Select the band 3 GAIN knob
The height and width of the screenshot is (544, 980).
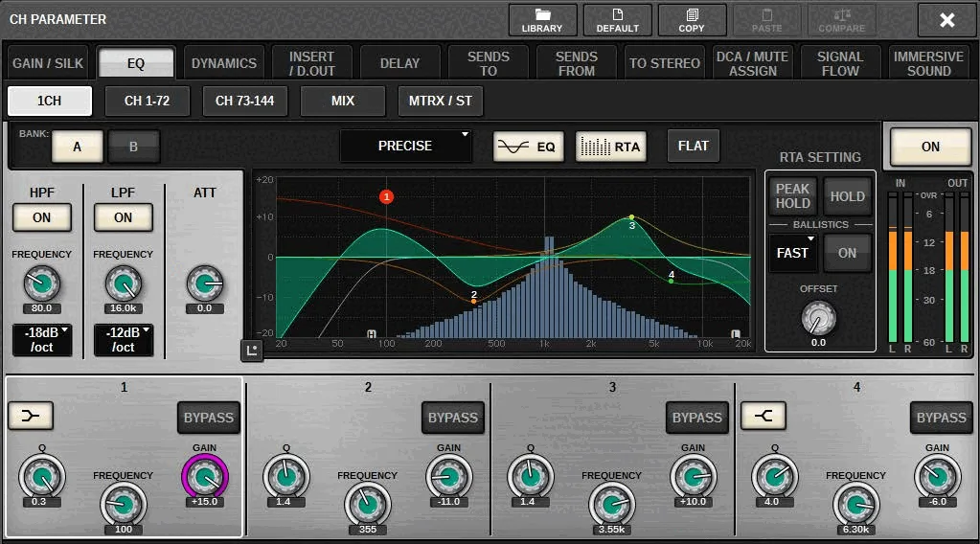694,478
